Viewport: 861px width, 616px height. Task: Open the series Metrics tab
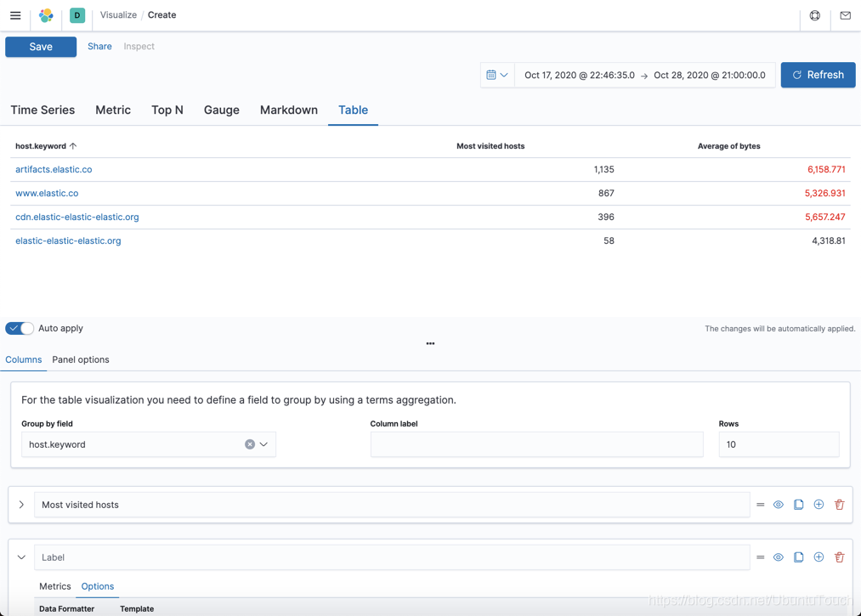[55, 586]
